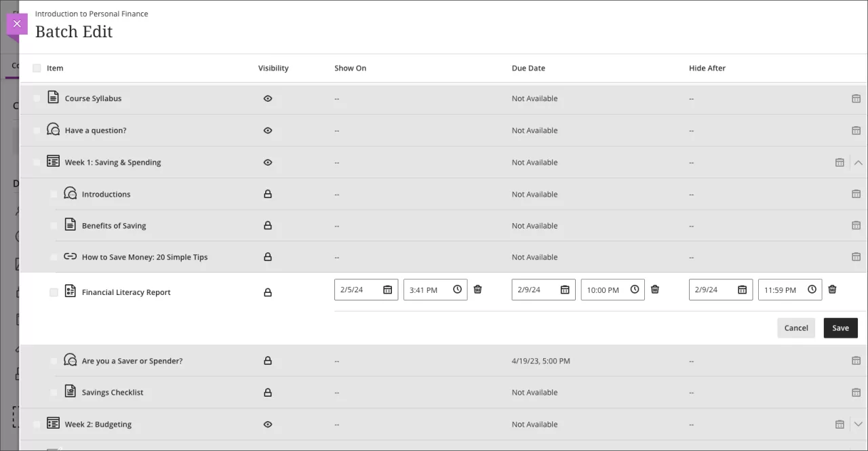Collapse Week 1 using its chevron
868x451 pixels.
tap(859, 163)
